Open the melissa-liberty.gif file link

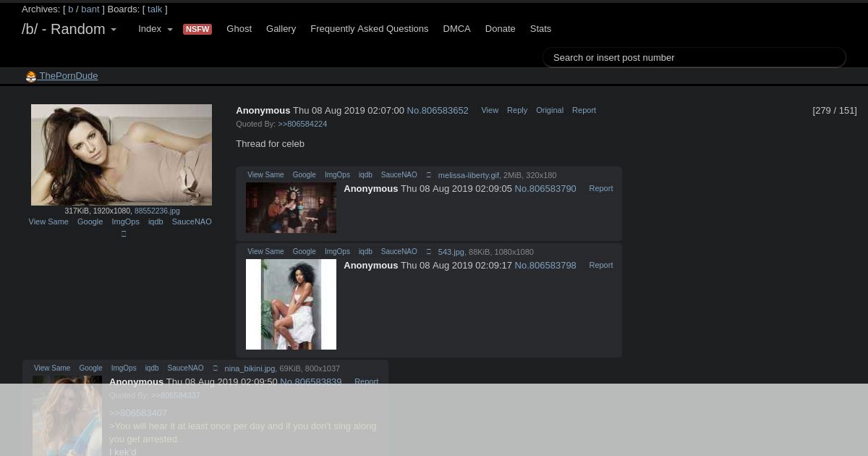click(469, 176)
